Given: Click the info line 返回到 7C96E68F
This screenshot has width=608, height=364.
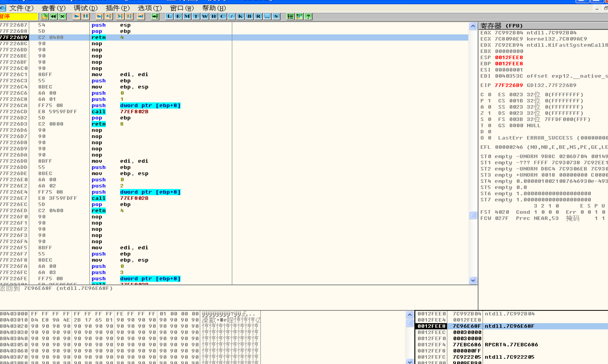Looking at the screenshot, I should coord(57,288).
